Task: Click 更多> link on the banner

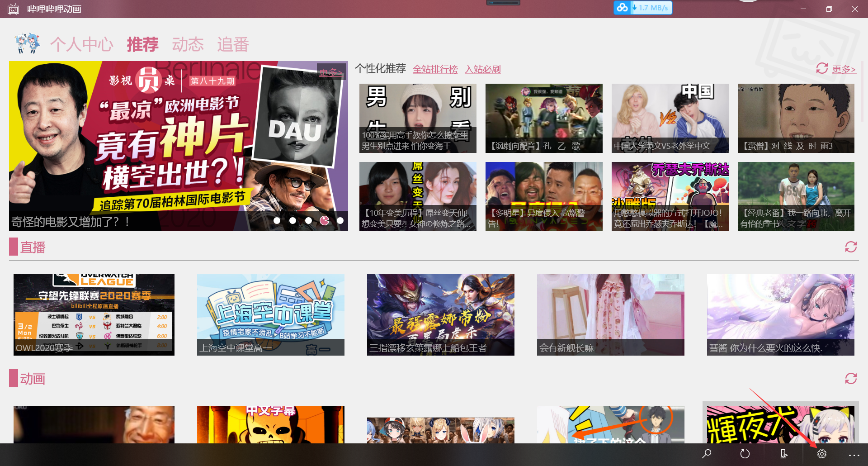Action: (331, 72)
